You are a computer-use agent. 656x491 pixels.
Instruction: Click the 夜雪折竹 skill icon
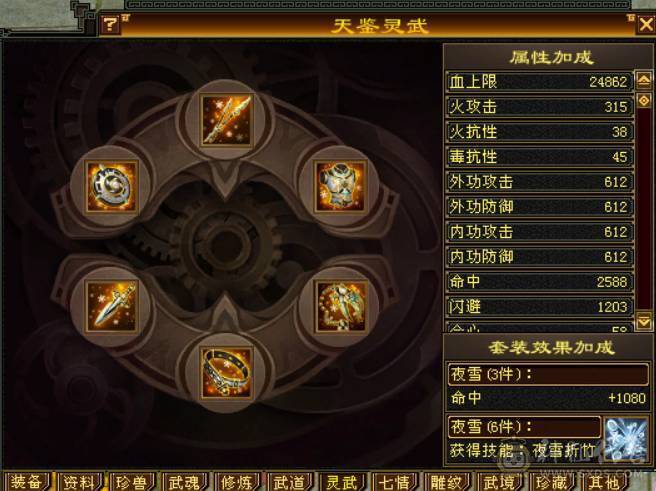625,439
